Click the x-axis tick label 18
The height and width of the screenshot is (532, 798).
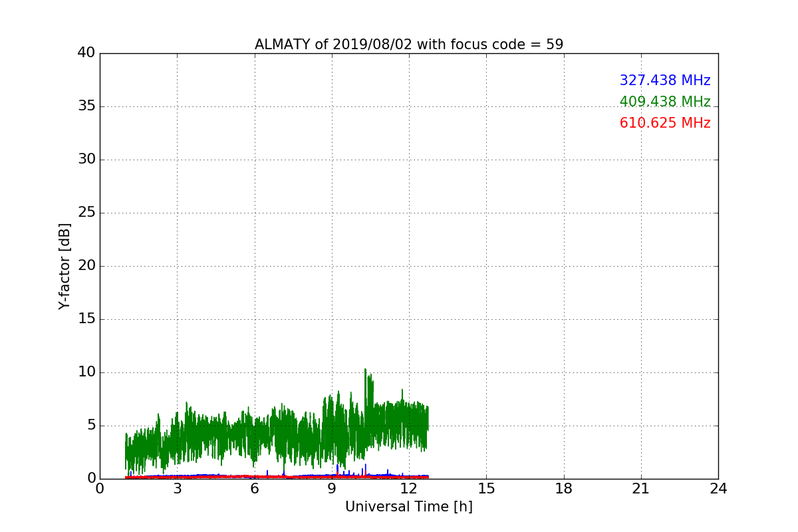(x=564, y=488)
